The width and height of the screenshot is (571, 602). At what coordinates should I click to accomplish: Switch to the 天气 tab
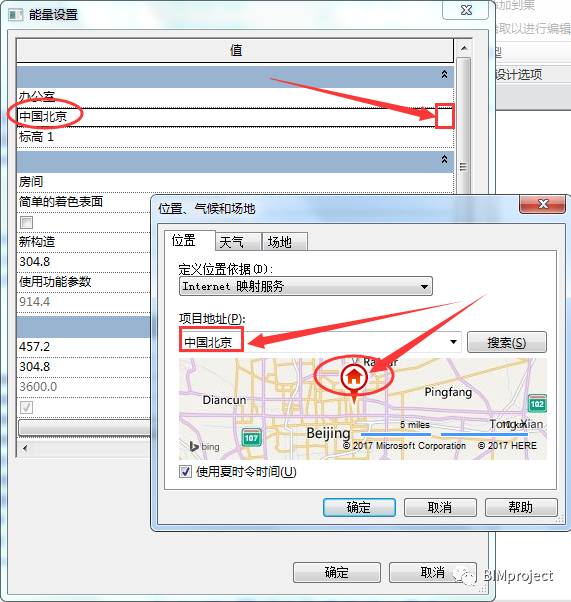click(x=238, y=242)
